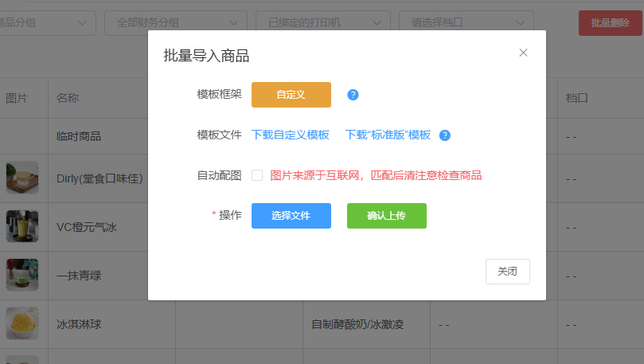The image size is (644, 364).
Task: Open the 已绑定的打印机 dropdown
Action: coord(323,23)
